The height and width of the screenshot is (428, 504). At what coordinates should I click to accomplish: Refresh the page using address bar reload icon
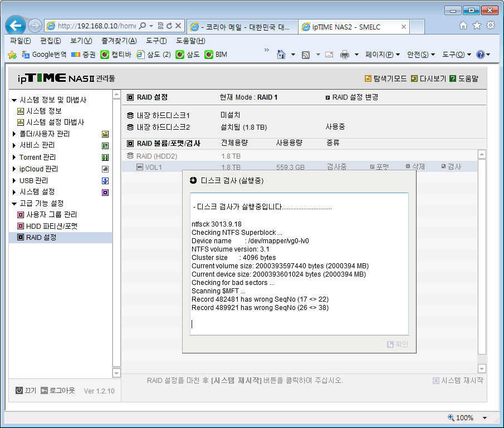[x=169, y=26]
